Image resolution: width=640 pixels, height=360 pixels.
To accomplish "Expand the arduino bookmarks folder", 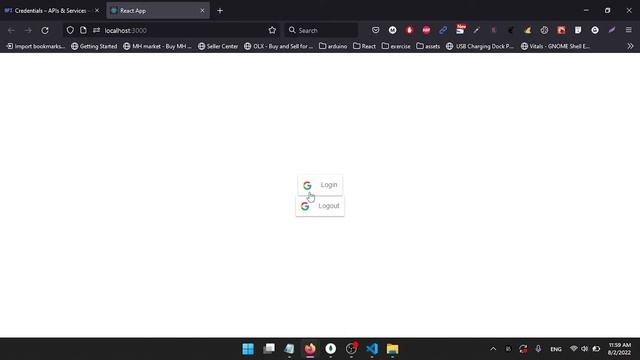I will point(333,47).
